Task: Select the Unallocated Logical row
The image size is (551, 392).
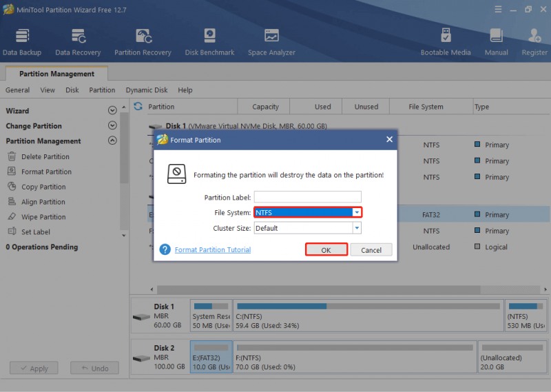Action: click(474, 247)
